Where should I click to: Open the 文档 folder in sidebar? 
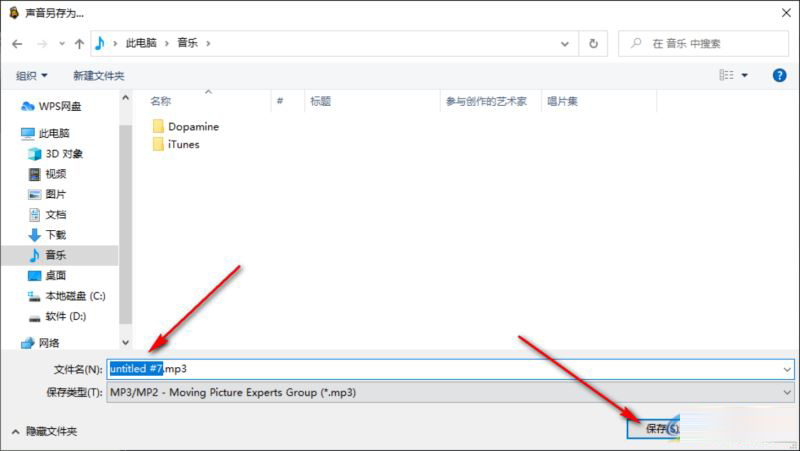[47, 215]
